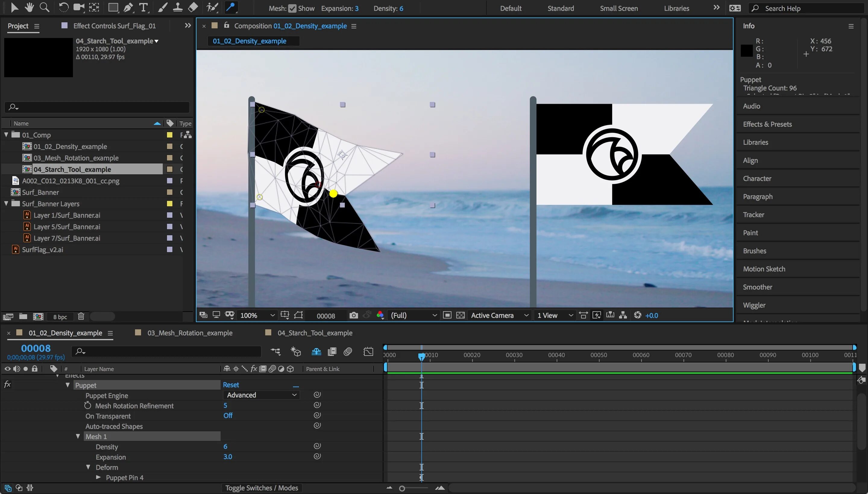This screenshot has height=494, width=868.
Task: Click the Pen tool icon
Action: (128, 8)
